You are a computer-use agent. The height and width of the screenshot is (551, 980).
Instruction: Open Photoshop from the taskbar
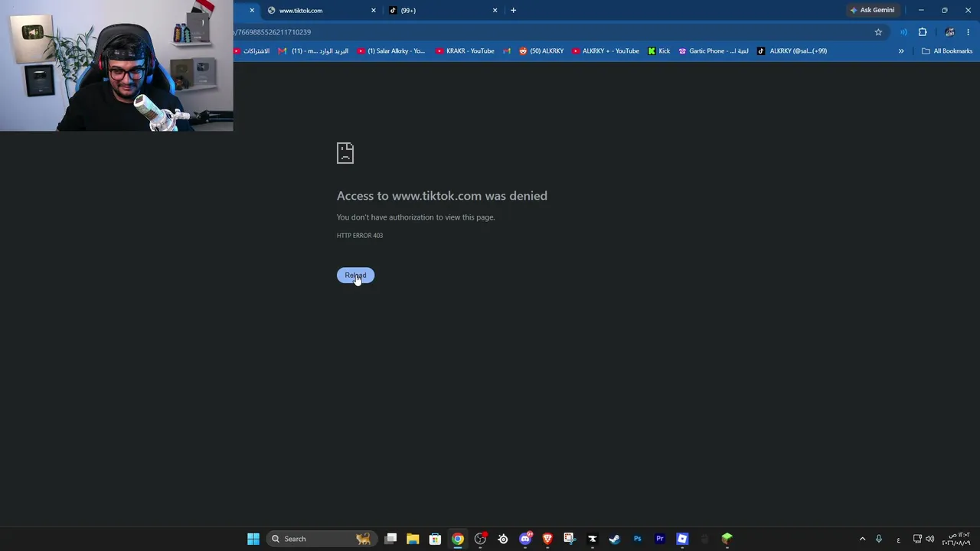click(x=637, y=539)
